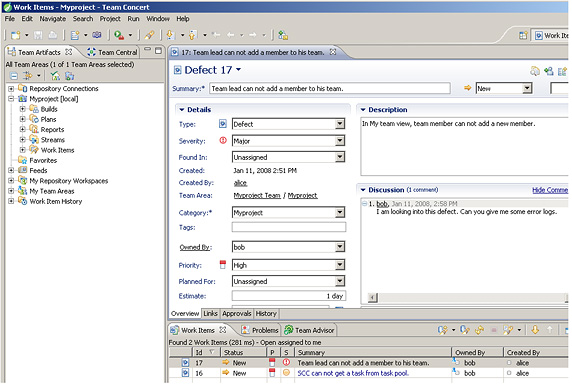Image resolution: width=572 pixels, height=384 pixels.
Task: Switch to the Team Advisor tab
Action: click(309, 330)
